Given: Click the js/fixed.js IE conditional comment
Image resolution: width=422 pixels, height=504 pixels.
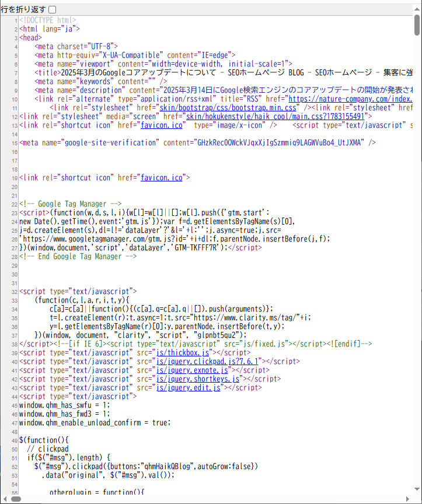Looking at the screenshot, I should (x=213, y=344).
